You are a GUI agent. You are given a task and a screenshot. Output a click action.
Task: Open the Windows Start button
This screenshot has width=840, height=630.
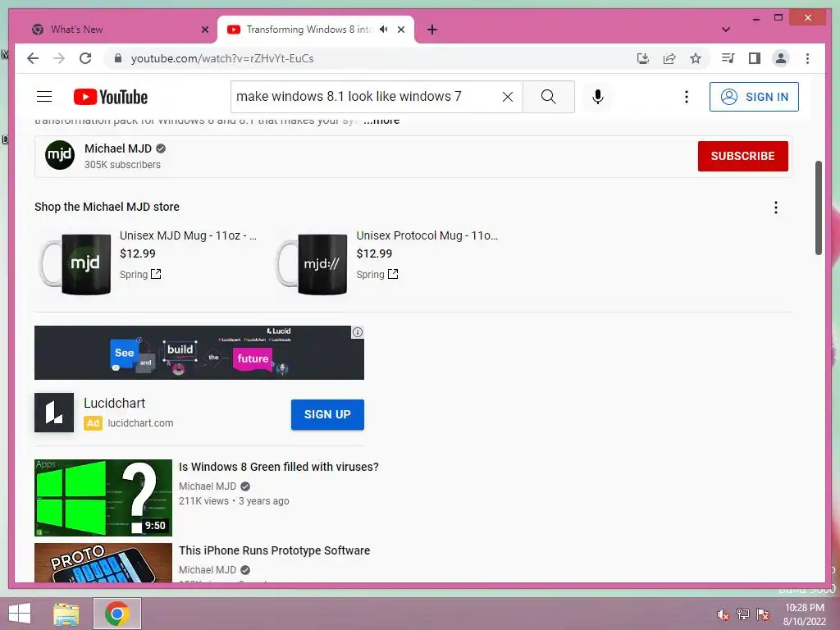(x=20, y=614)
